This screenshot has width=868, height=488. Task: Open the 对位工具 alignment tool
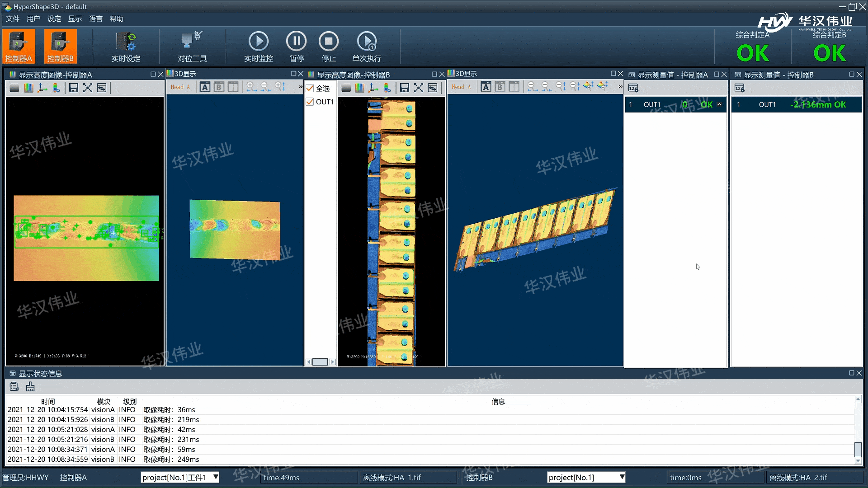(x=192, y=47)
